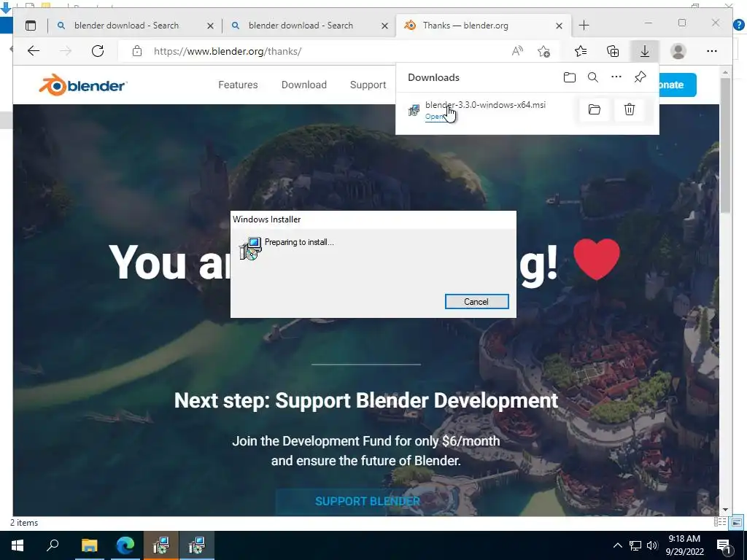This screenshot has width=747, height=560.
Task: Click the second Windows Installer taskbar icon
Action: 196,545
